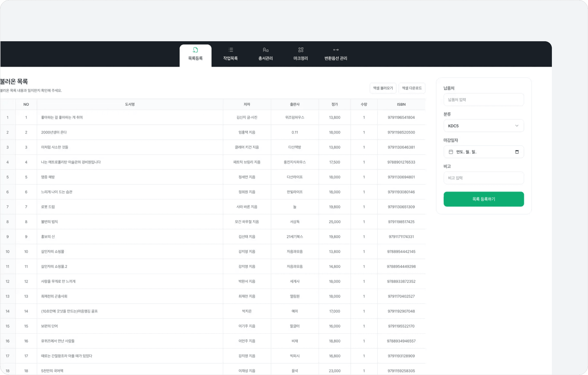Switch to the 작업목록 tab
This screenshot has width=588, height=375.
coord(230,58)
